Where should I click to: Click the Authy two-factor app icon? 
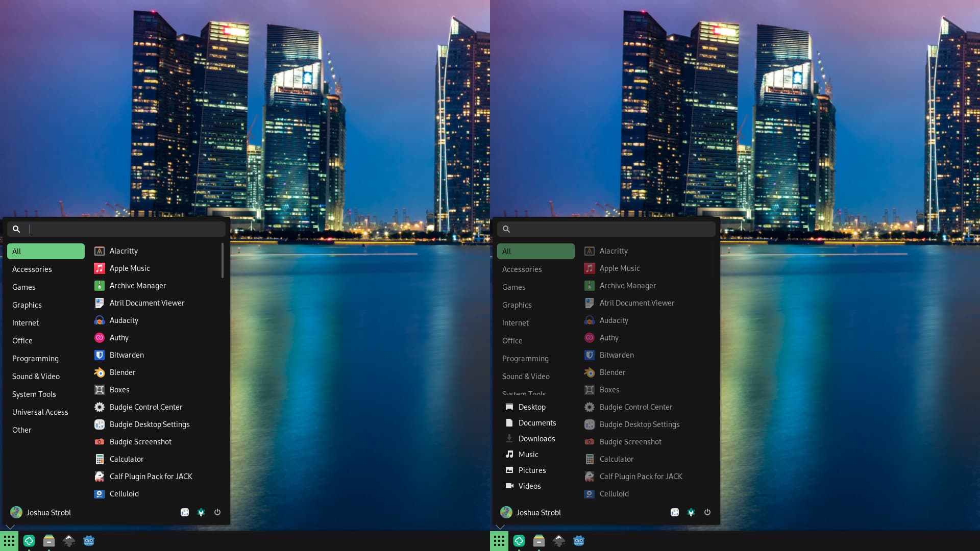pyautogui.click(x=99, y=338)
